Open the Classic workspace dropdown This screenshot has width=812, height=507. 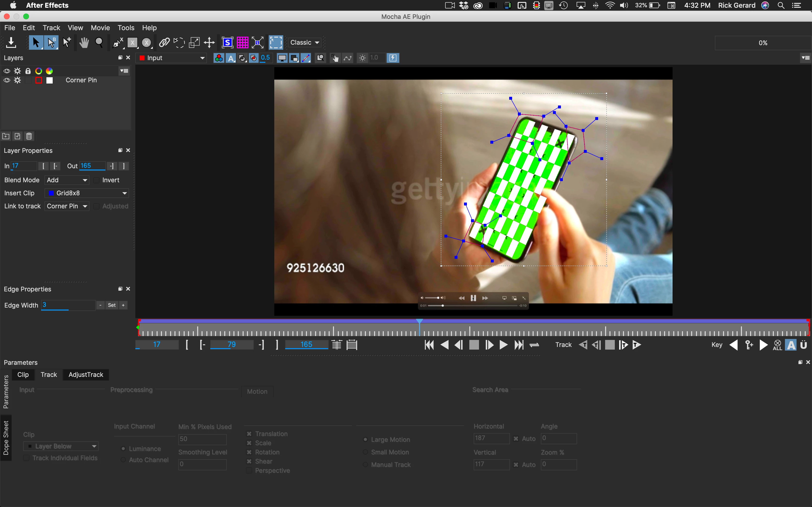tap(304, 42)
